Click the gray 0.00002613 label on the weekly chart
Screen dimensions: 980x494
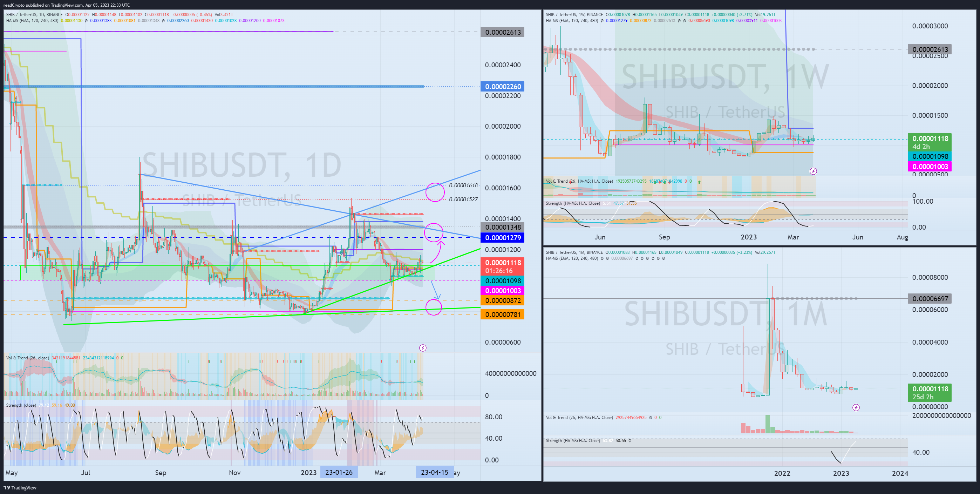[x=930, y=49]
